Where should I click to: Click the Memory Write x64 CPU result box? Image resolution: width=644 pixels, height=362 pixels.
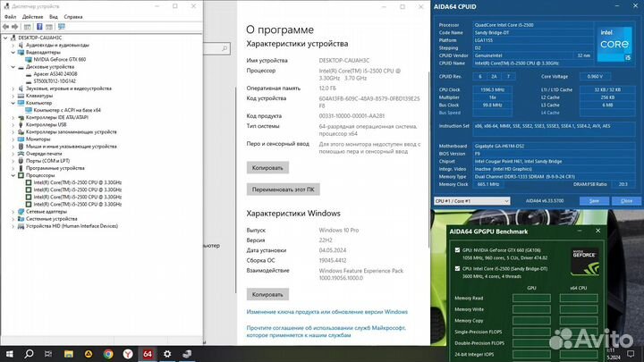coord(579,309)
